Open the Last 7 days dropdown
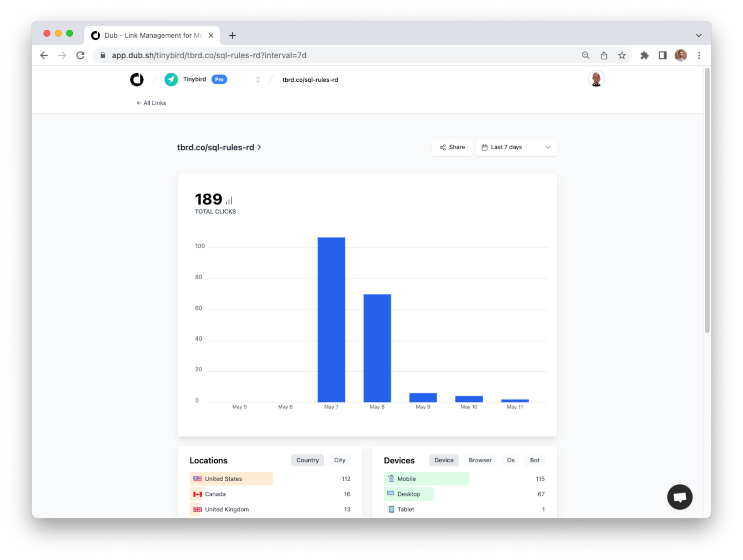The height and width of the screenshot is (560, 743). (x=516, y=147)
